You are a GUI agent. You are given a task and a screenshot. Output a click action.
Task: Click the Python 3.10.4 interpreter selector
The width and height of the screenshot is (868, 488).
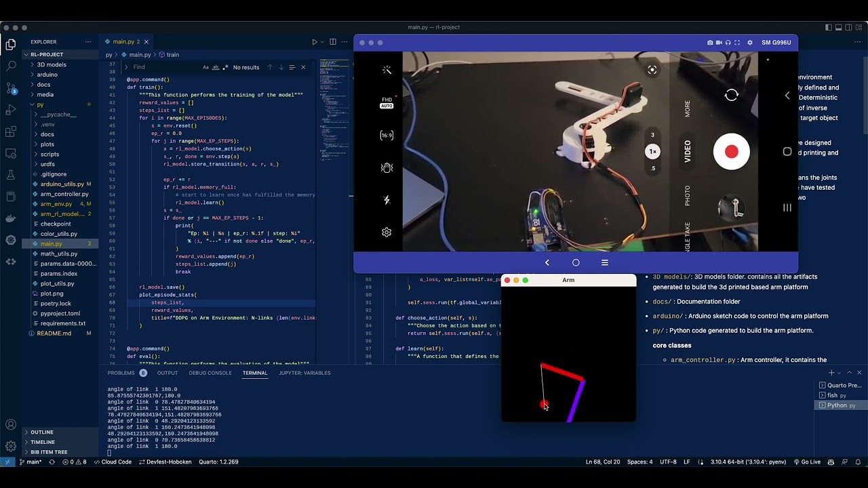click(x=748, y=462)
